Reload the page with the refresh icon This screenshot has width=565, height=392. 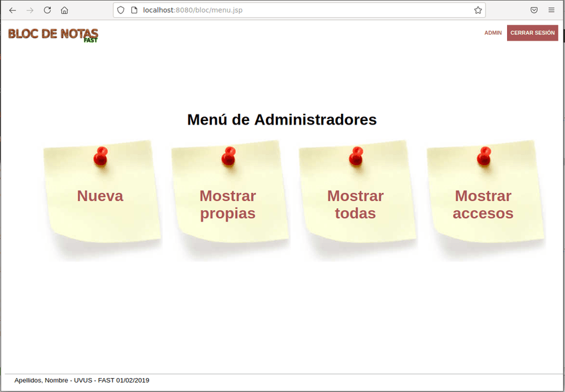(x=47, y=10)
